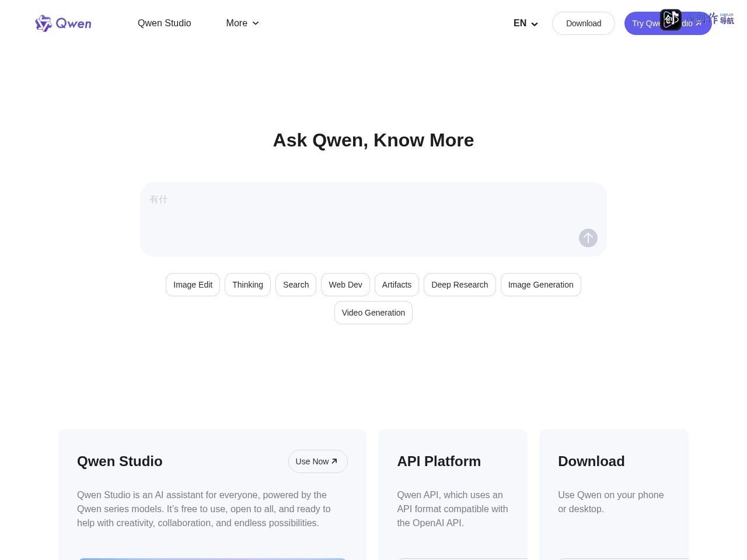Image resolution: width=747 pixels, height=560 pixels.
Task: Open the EN language selector
Action: click(526, 23)
